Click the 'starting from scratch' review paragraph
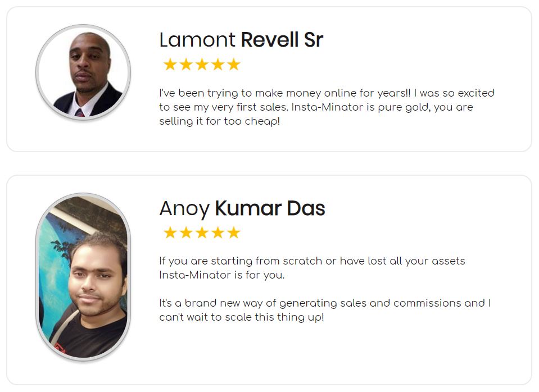This screenshot has height=392, width=539. pos(312,268)
